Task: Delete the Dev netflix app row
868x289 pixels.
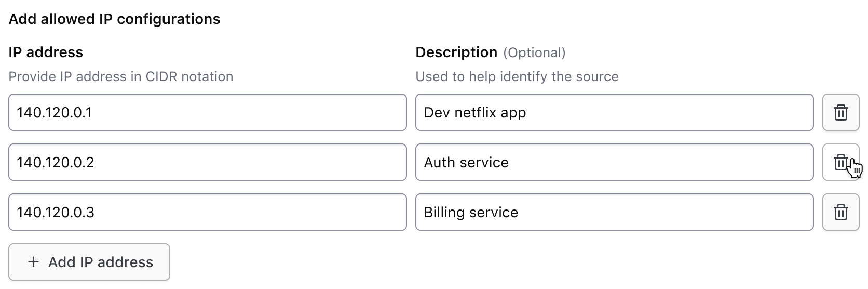Action: [840, 112]
